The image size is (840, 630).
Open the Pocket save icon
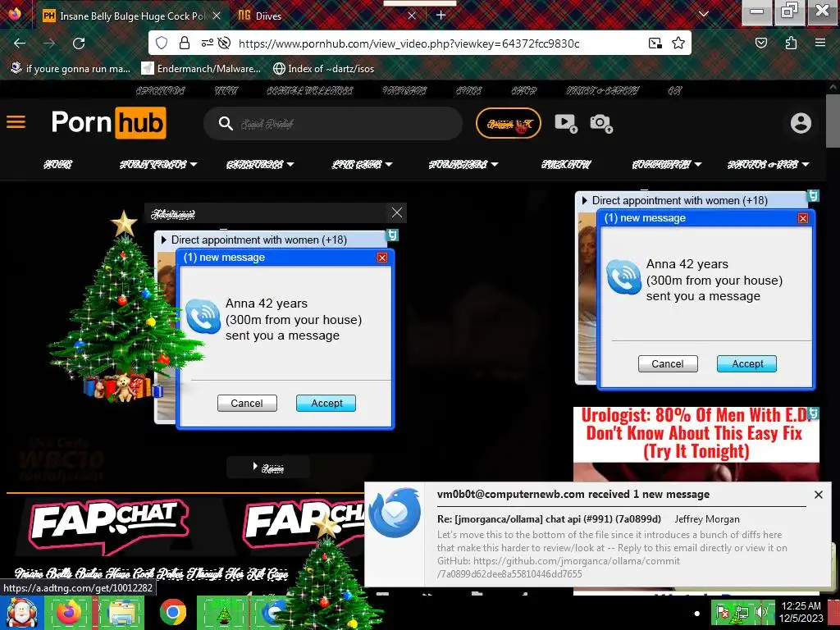(760, 43)
